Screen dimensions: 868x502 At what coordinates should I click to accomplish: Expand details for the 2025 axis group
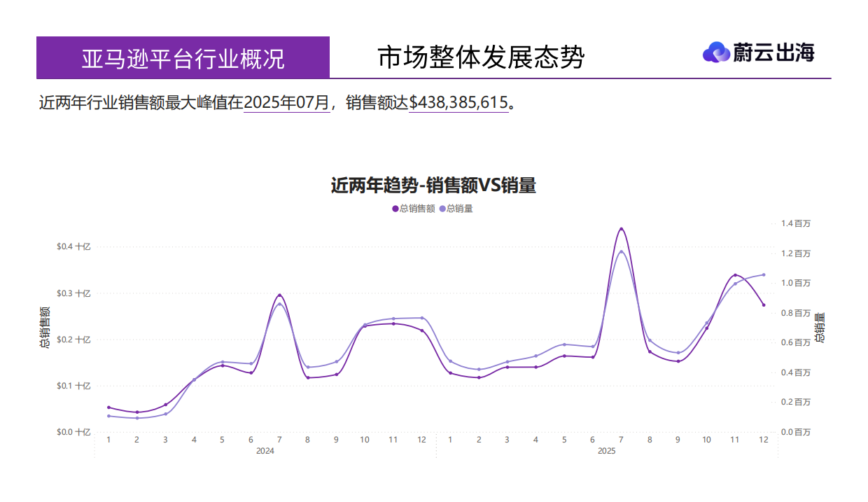click(x=605, y=451)
